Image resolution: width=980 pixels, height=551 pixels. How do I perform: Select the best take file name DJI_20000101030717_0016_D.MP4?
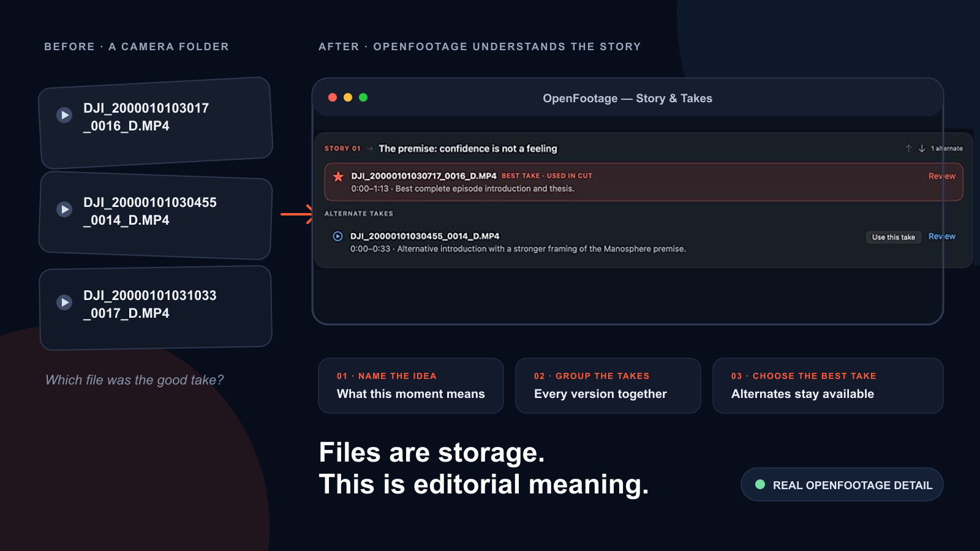click(424, 176)
